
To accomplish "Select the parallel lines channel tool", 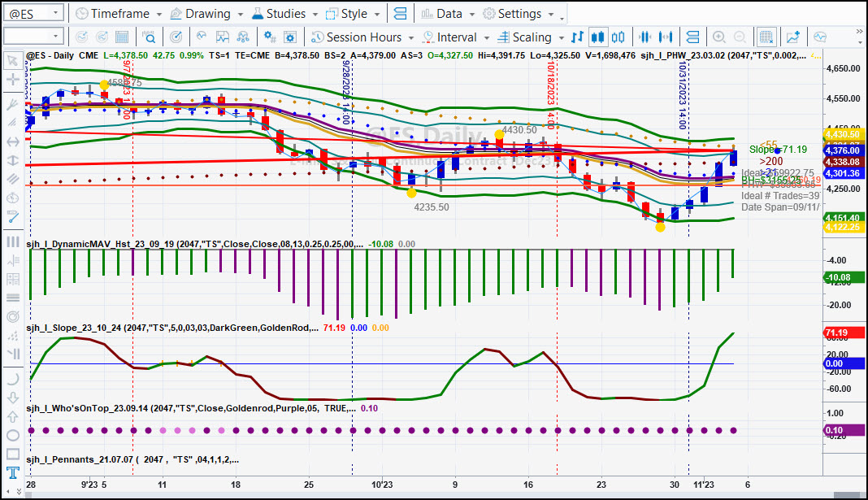I will 12,179.
